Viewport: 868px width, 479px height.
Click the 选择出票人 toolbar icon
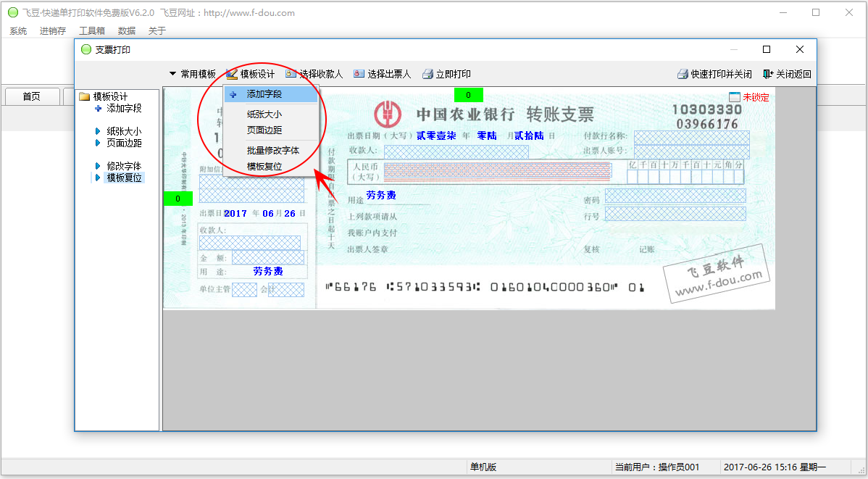(359, 74)
